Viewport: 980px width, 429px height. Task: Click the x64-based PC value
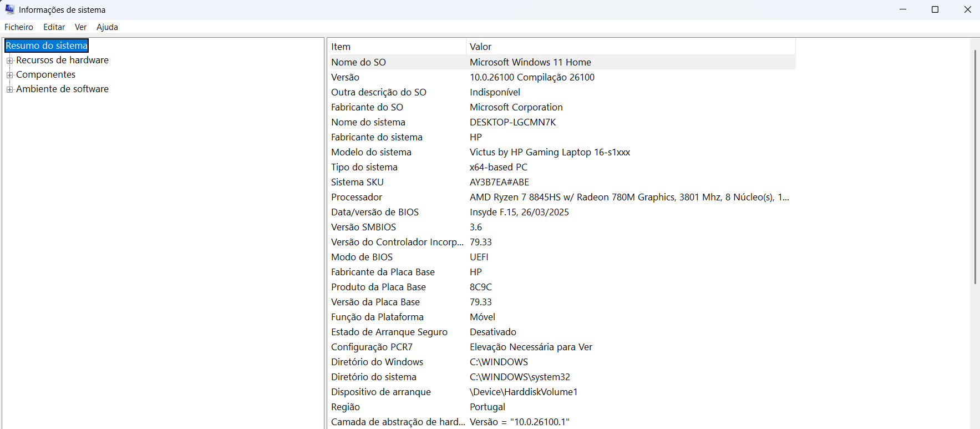tap(498, 167)
